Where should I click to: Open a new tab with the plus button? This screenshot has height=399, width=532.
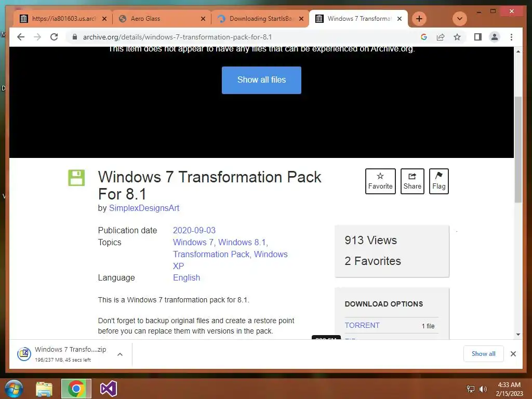419,19
